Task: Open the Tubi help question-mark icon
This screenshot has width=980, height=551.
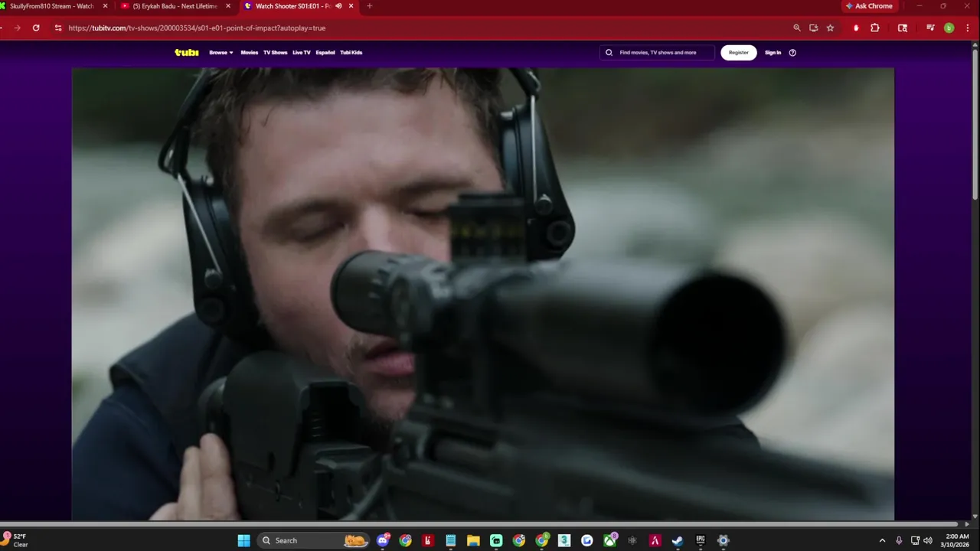Action: click(x=792, y=53)
